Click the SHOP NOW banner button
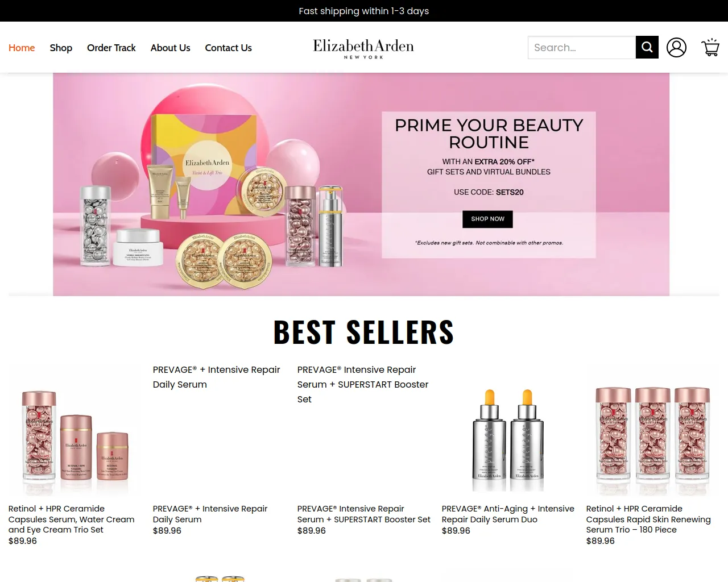 487,219
